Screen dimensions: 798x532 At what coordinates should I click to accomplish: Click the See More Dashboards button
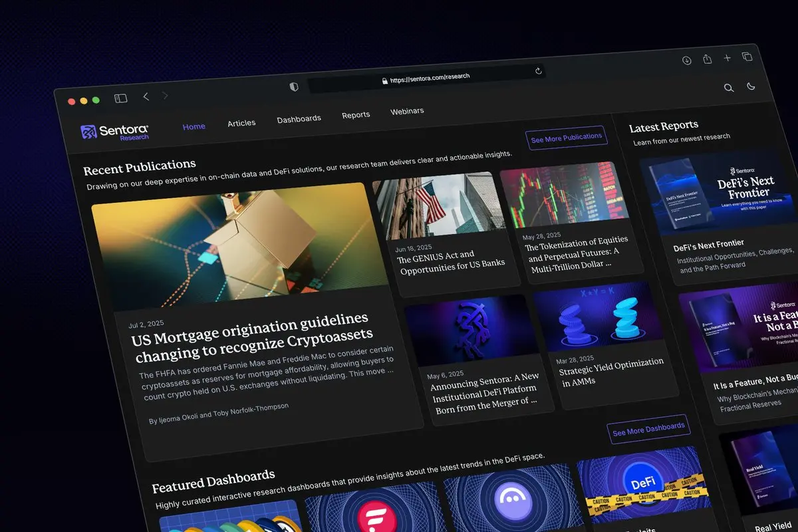click(648, 430)
